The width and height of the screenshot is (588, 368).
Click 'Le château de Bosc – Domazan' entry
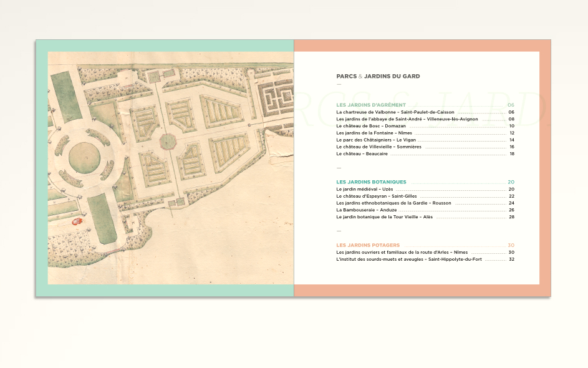click(370, 126)
